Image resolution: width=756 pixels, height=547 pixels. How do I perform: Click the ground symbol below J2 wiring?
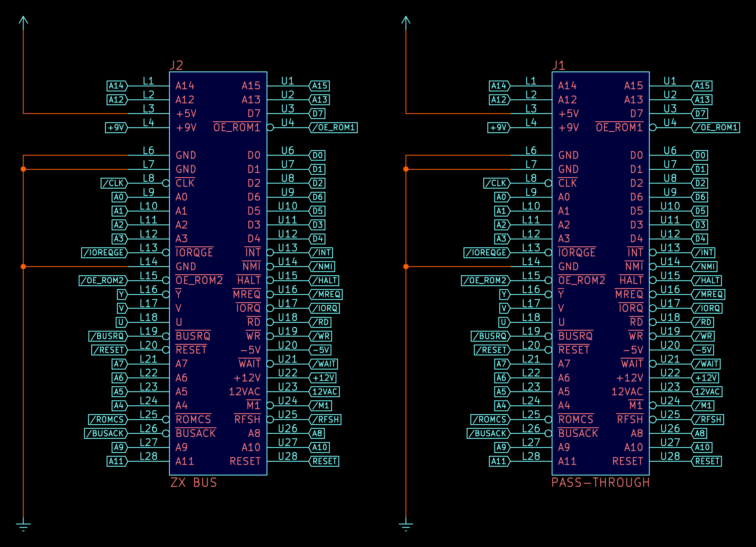(x=23, y=525)
